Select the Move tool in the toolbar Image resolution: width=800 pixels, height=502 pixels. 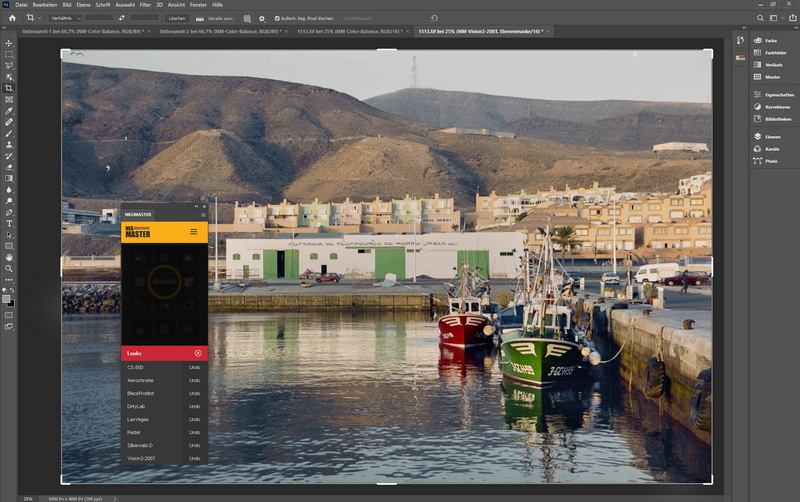coord(9,43)
